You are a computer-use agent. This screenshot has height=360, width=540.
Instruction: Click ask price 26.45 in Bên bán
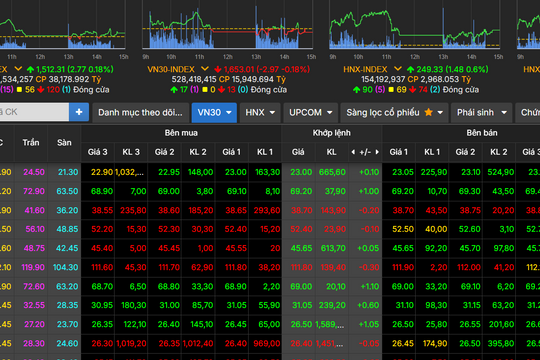[403, 343]
